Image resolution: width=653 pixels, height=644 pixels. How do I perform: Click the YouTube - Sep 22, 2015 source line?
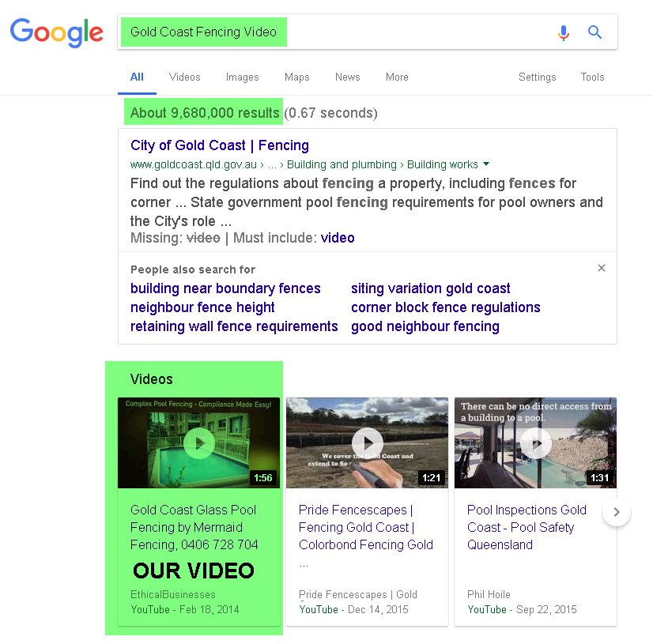(522, 609)
